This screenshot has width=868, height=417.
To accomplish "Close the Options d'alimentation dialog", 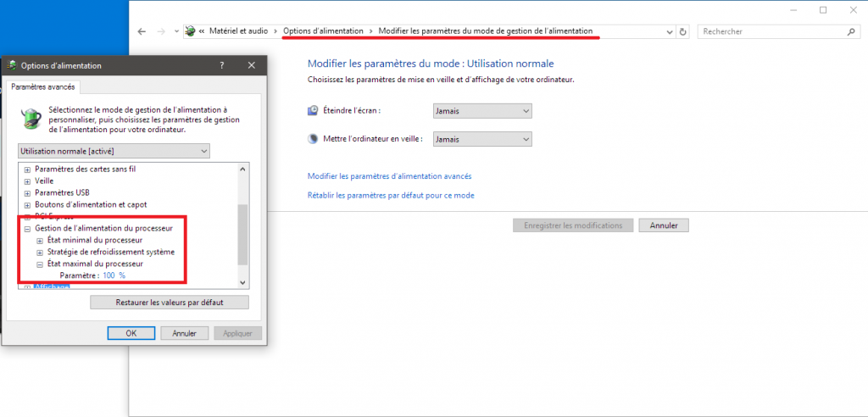I will click(252, 65).
